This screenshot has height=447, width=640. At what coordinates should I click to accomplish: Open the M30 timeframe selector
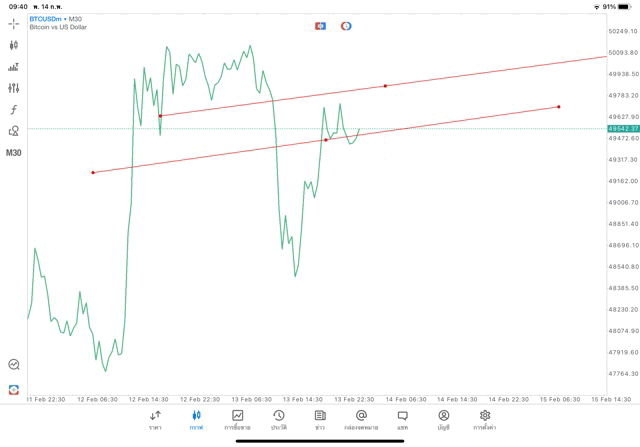[14, 153]
